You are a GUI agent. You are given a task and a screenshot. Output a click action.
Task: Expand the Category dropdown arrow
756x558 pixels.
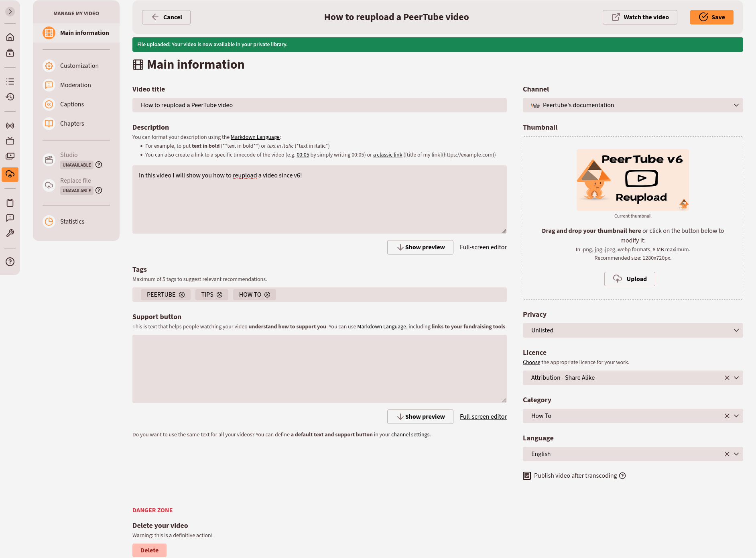(736, 416)
